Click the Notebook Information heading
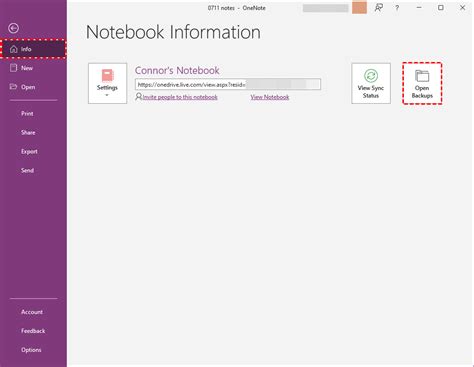474x367 pixels. pos(173,32)
